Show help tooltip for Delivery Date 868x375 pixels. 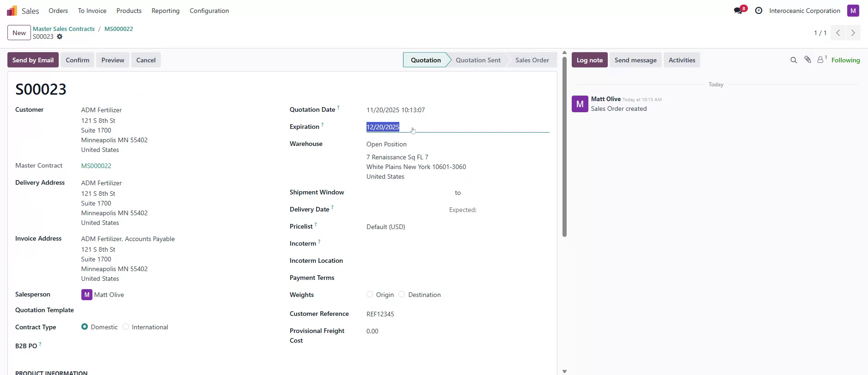332,207
